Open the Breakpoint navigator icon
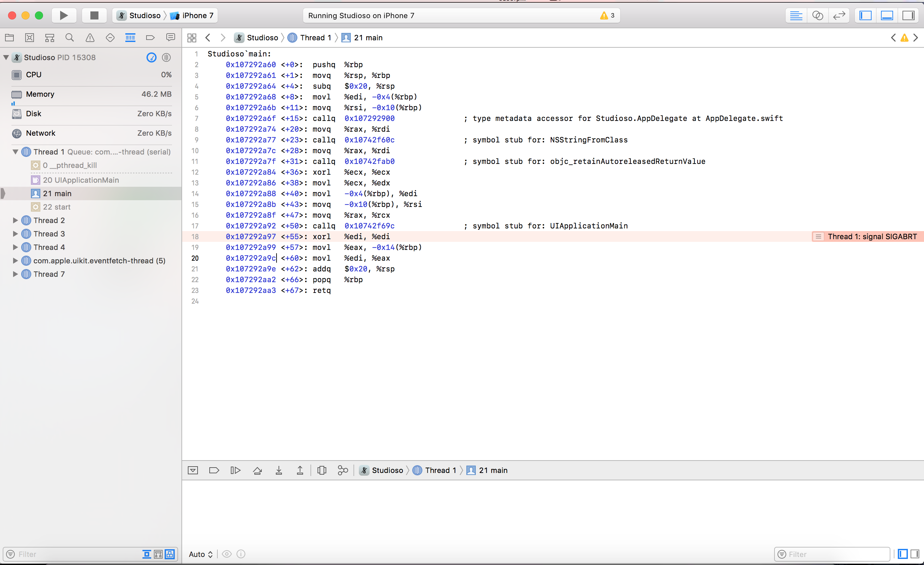 150,38
